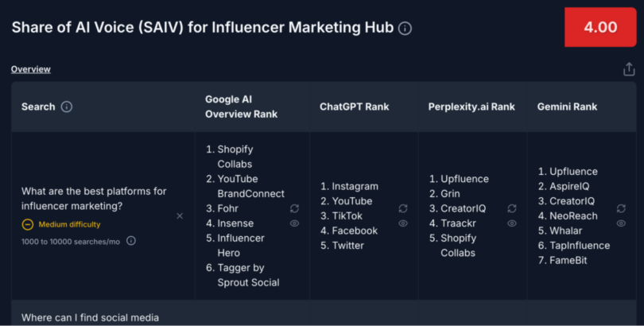Refresh the Google AI Overview rank results
This screenshot has width=644, height=326.
[x=294, y=208]
